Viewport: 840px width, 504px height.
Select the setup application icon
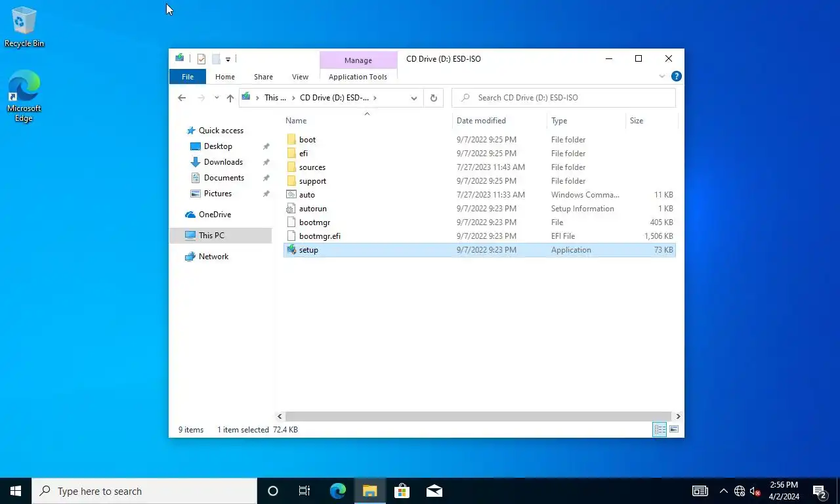[292, 250]
